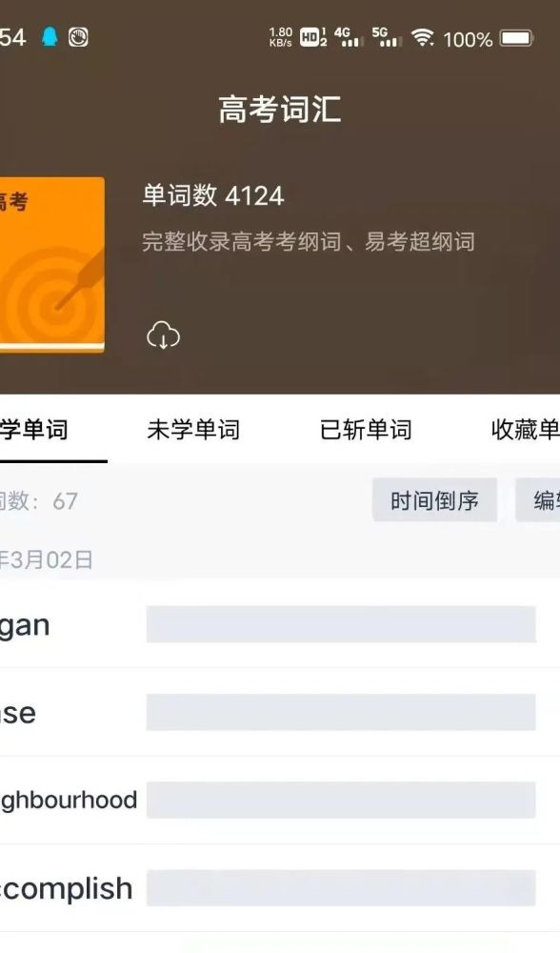This screenshot has height=953, width=560.
Task: Show the hidden definition for 'accomplish'
Action: point(341,888)
